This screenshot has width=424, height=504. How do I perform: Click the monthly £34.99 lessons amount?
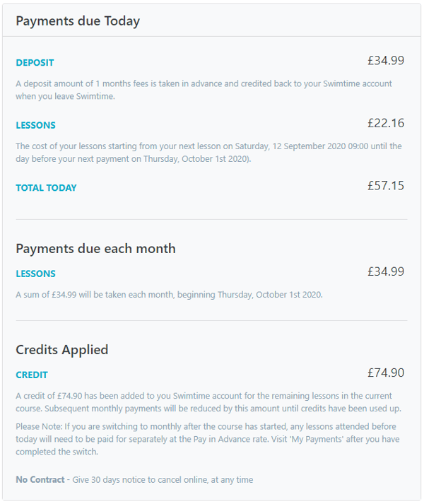386,271
